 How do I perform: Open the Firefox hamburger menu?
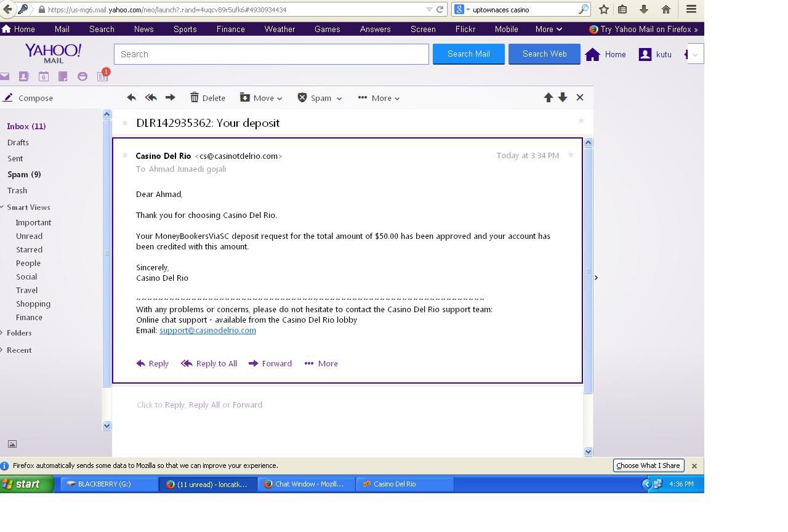coord(691,9)
